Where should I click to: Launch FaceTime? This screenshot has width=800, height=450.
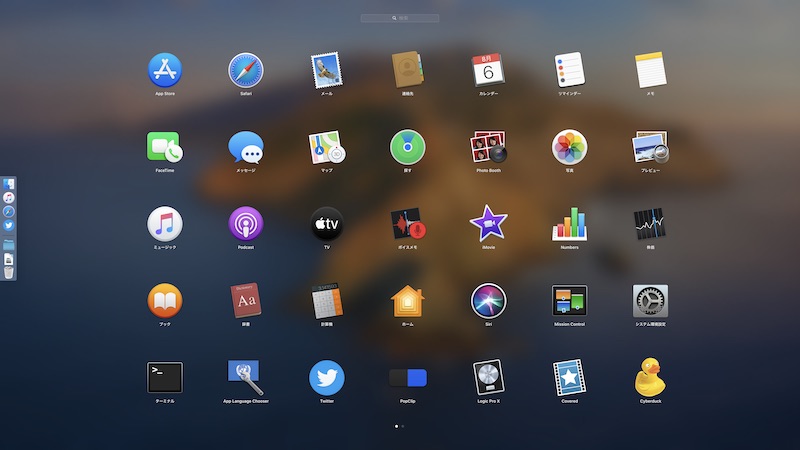tap(165, 147)
